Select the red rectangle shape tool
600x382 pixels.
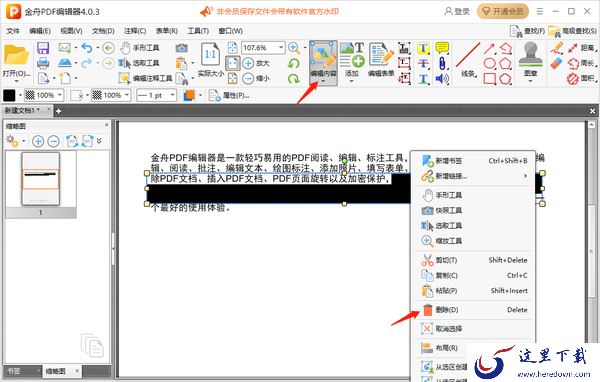(x=490, y=78)
